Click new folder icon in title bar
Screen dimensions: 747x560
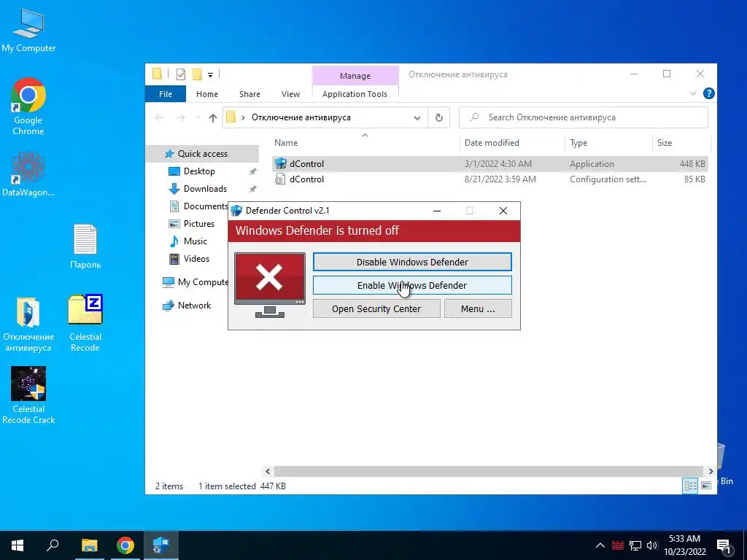[197, 74]
